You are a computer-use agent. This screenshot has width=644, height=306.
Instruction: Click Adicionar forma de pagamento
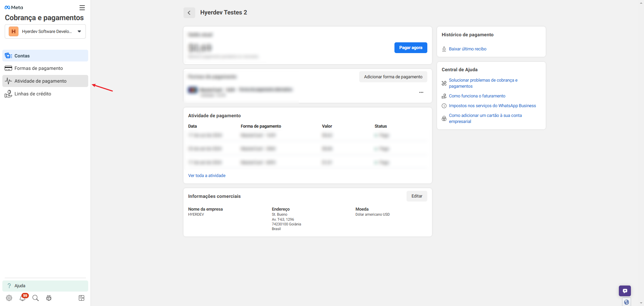point(393,77)
